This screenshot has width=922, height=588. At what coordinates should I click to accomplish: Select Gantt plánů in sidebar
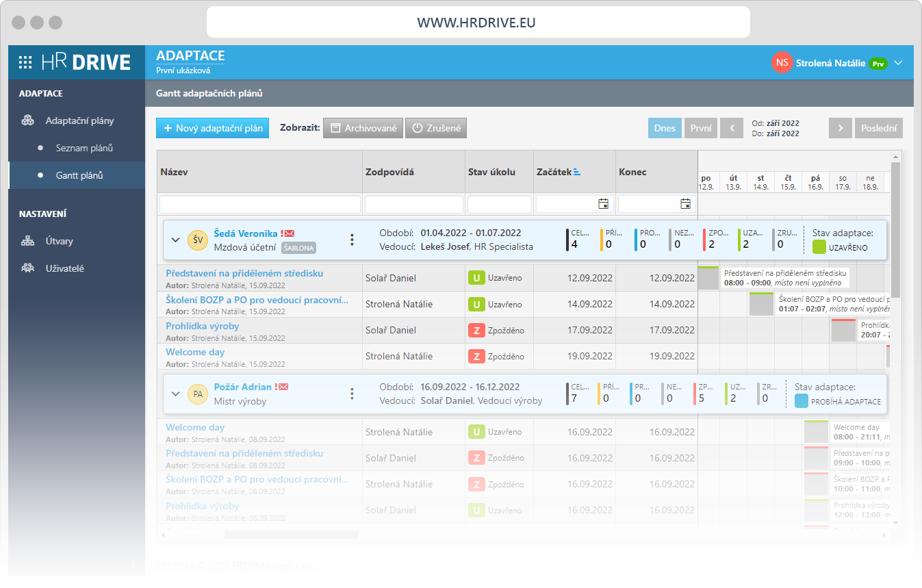point(79,175)
